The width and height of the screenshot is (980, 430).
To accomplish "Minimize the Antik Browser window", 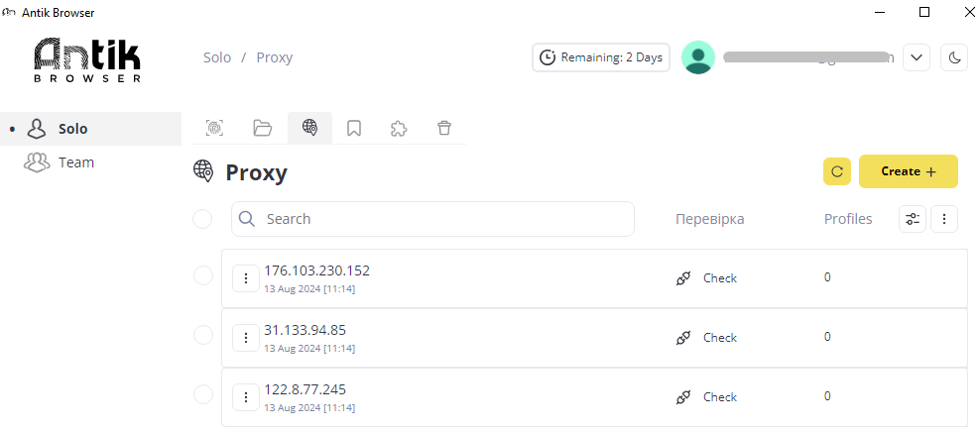I will [880, 12].
